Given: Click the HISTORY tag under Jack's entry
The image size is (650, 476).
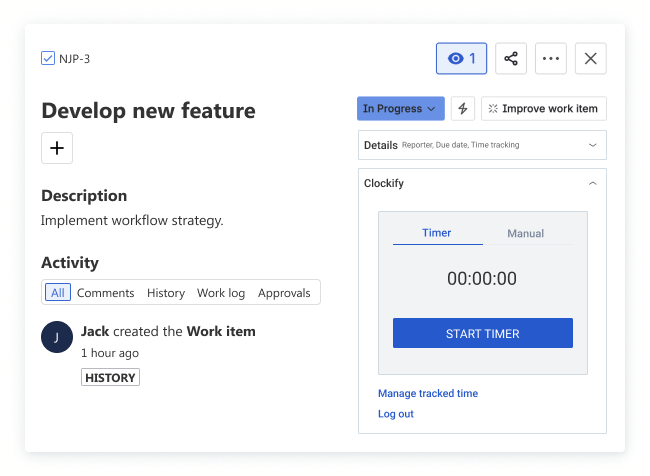Looking at the screenshot, I should (x=110, y=377).
